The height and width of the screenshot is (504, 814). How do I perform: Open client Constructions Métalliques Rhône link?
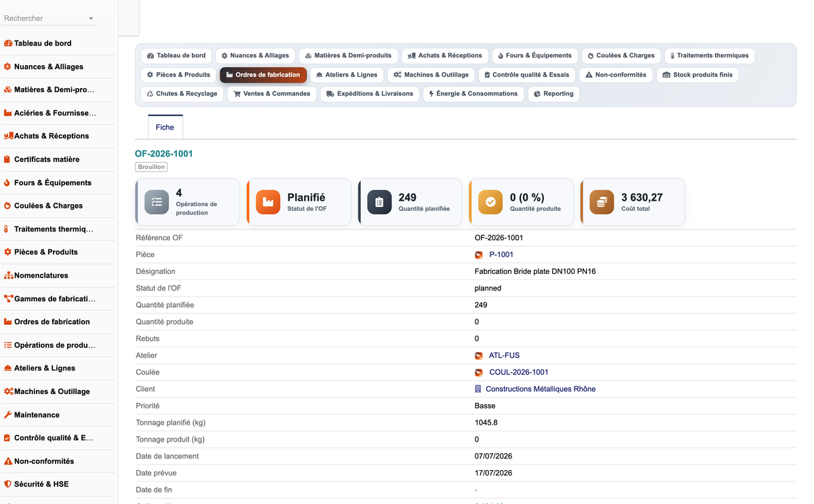pyautogui.click(x=541, y=389)
